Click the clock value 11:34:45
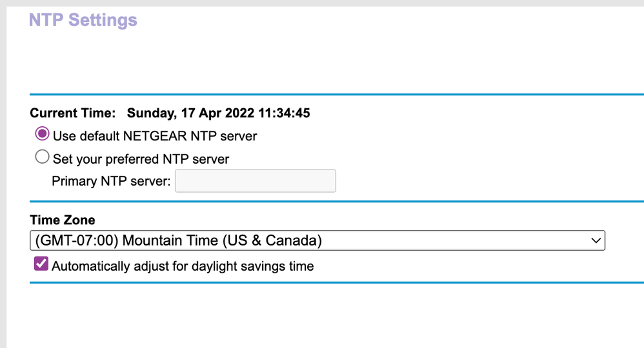 [284, 113]
